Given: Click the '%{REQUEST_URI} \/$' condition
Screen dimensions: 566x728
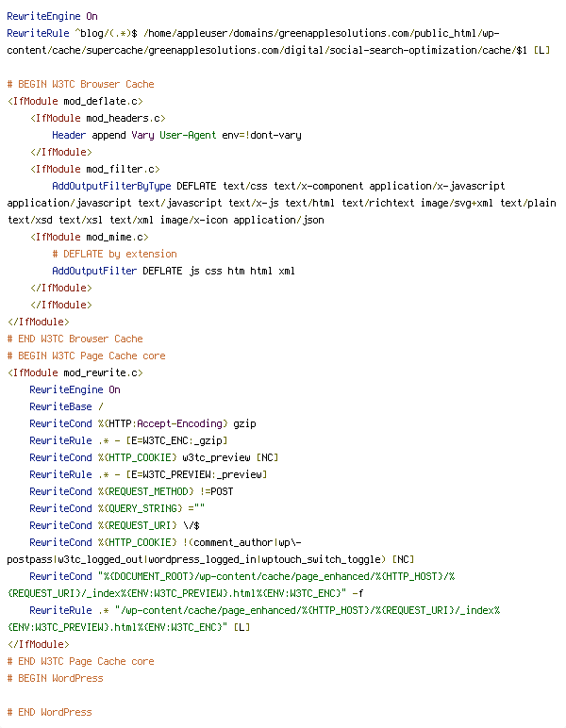Looking at the screenshot, I should click(149, 525).
